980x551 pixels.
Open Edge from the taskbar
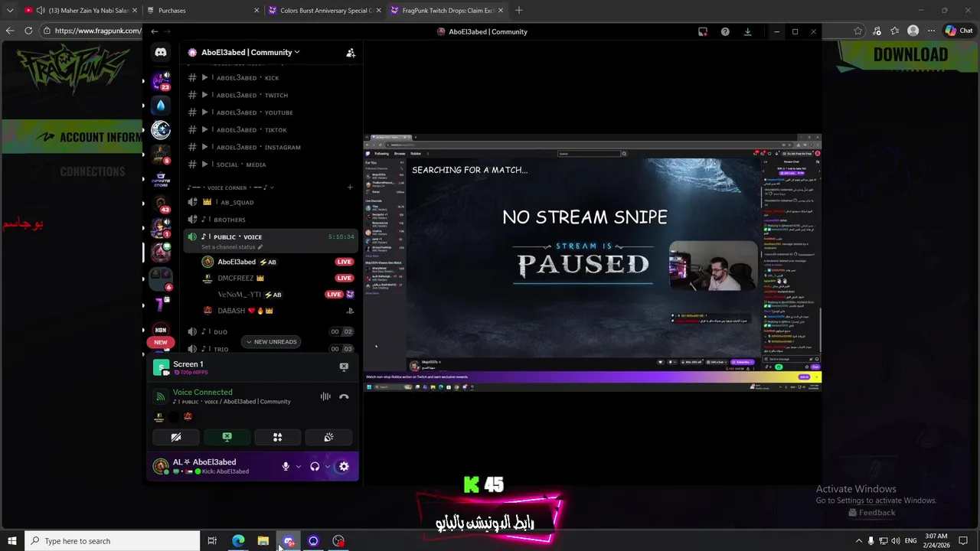pos(238,541)
